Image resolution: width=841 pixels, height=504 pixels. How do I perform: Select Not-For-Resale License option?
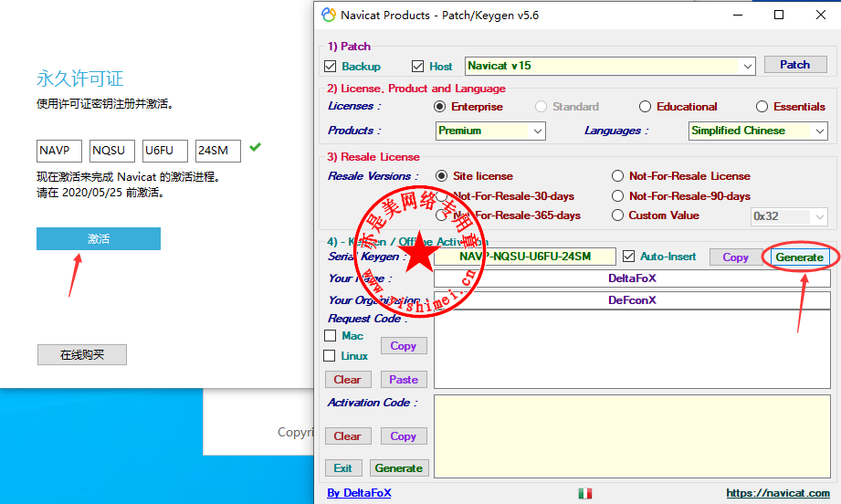[617, 176]
